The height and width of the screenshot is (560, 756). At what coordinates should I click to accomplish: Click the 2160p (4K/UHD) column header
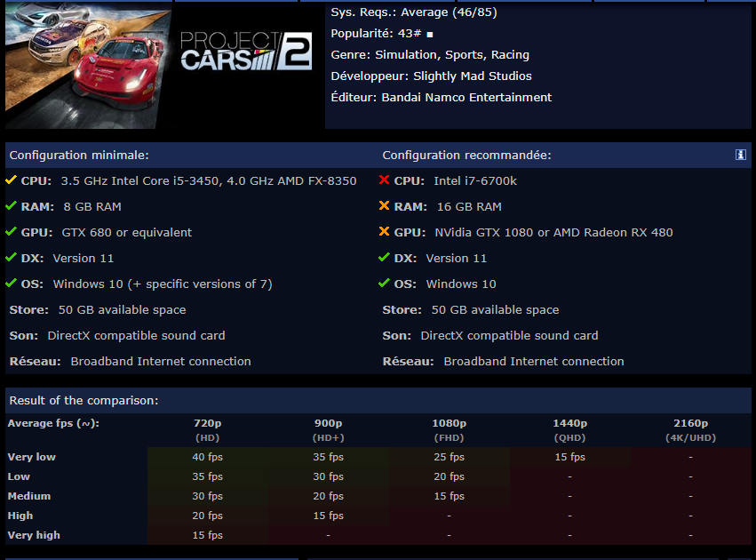[690, 430]
